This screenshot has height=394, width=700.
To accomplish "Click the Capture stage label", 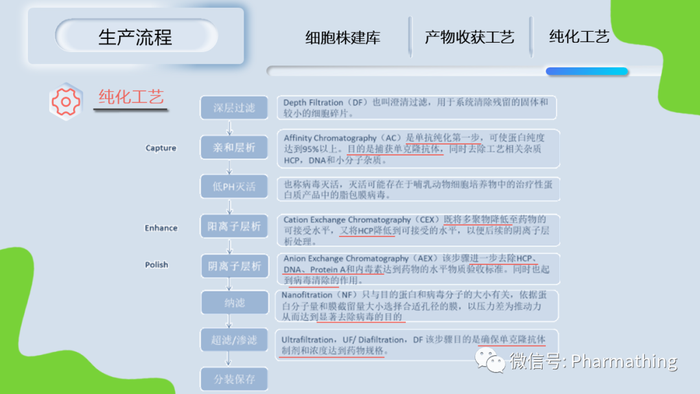I will point(161,148).
